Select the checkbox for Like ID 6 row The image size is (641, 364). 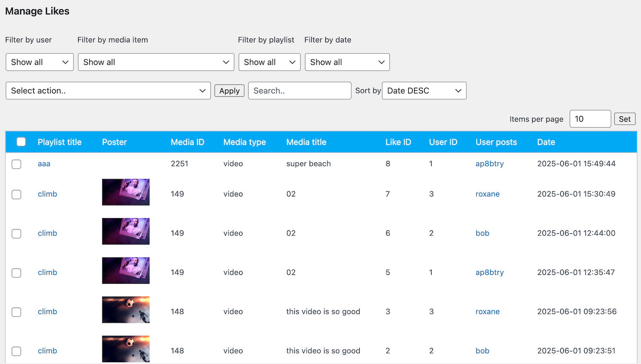(x=17, y=234)
